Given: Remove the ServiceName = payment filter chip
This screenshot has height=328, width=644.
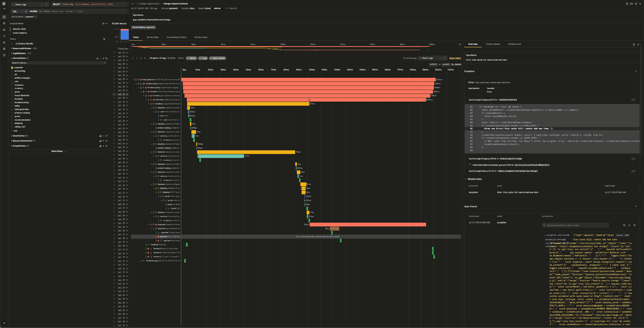Looking at the screenshot, I should [x=36, y=17].
